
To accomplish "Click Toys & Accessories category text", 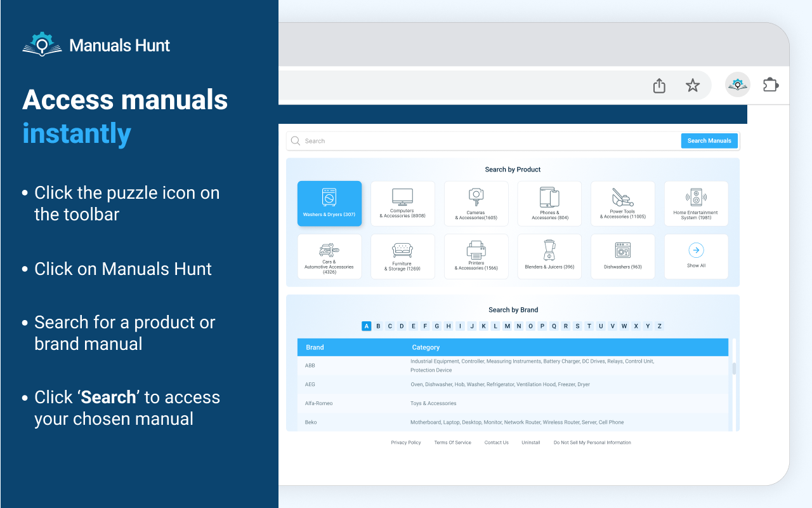I will click(433, 403).
